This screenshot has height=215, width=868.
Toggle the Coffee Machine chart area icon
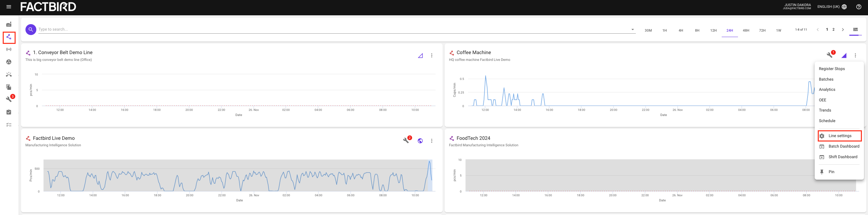click(844, 55)
